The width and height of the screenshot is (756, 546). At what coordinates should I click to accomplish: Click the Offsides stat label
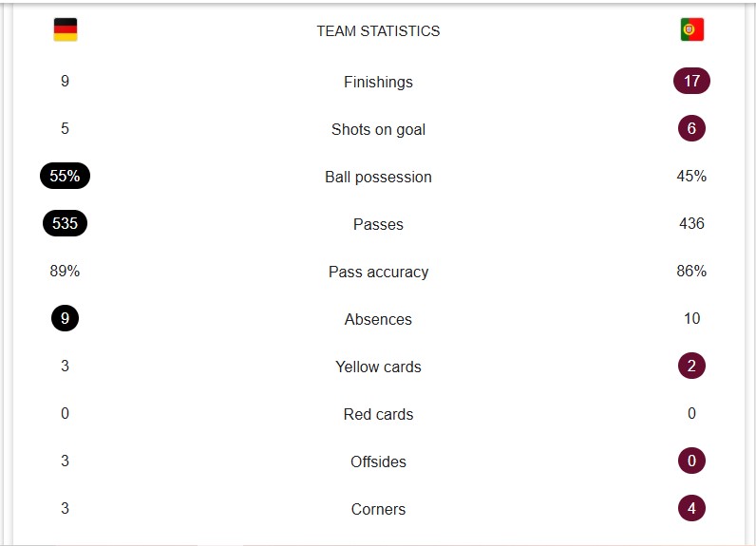tap(378, 461)
